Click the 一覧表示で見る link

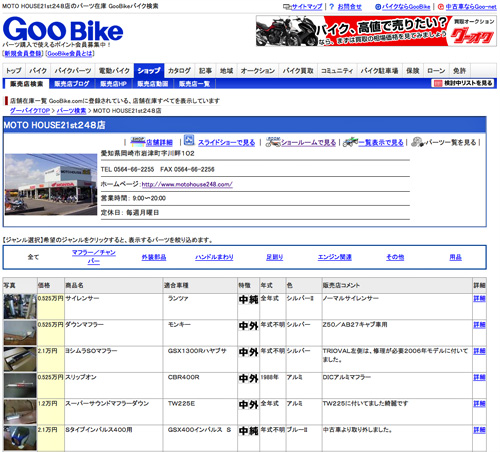coord(381,143)
